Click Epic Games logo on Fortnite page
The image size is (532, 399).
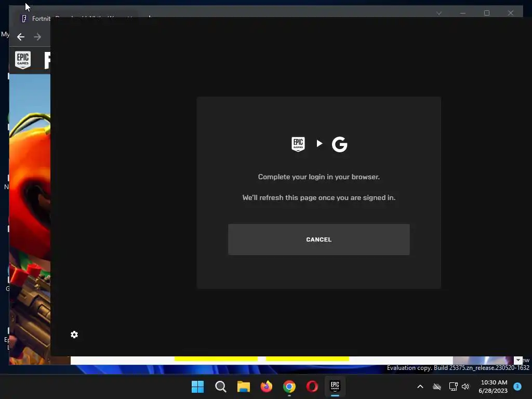(23, 60)
